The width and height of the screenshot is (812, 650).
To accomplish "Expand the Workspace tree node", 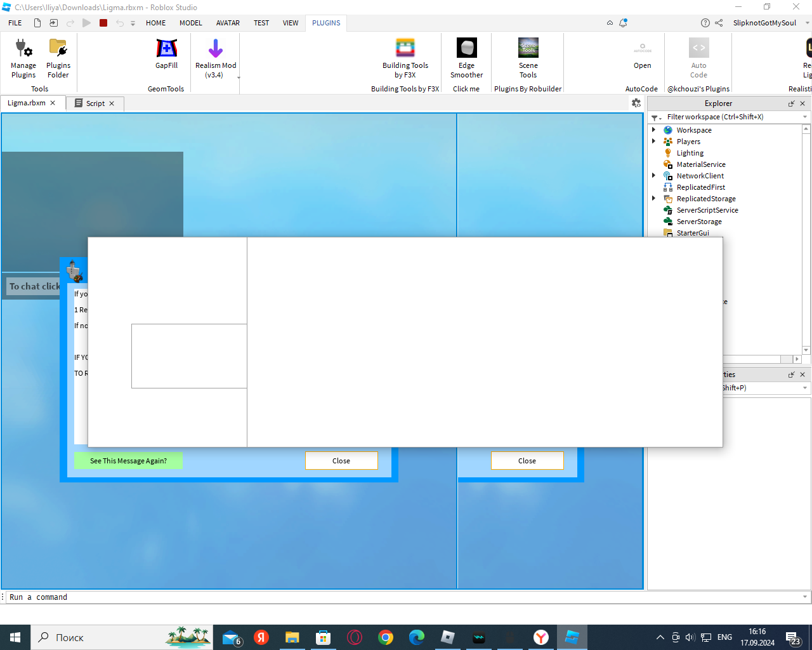I will (x=653, y=129).
